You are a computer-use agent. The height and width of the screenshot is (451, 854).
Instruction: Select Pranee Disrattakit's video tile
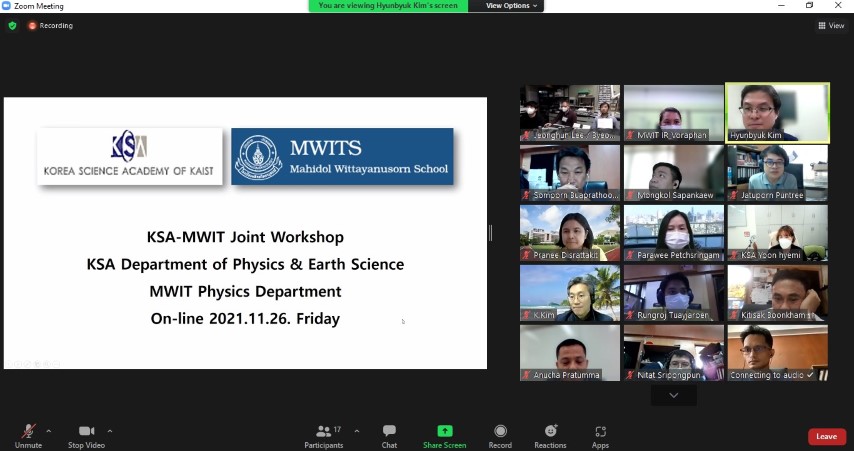pos(570,233)
